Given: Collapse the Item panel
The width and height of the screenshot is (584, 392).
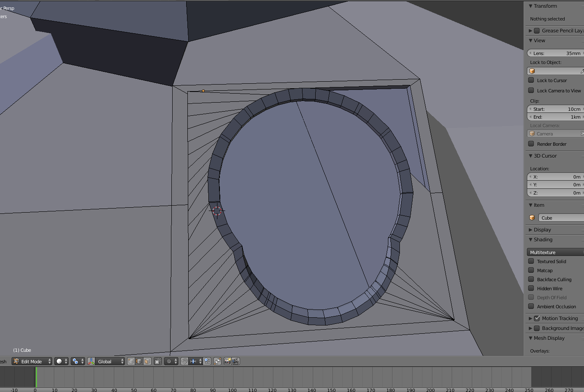Looking at the screenshot, I should click(531, 205).
